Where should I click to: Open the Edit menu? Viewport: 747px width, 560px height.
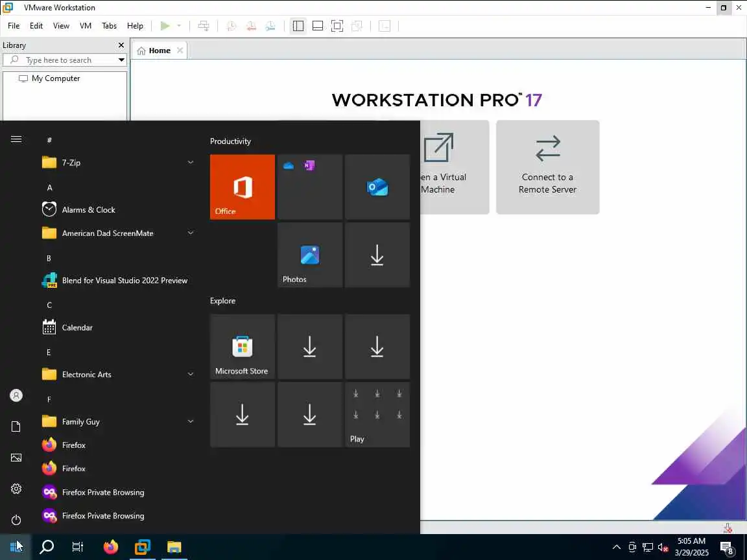coord(36,26)
